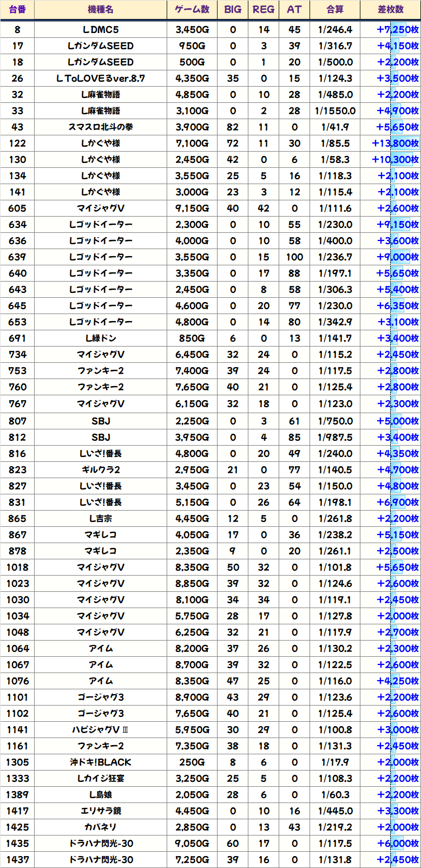Image resolution: width=421 pixels, height=868 pixels.
Task: Select the 沖ドキ!BLACK machine name
Action: tap(101, 762)
